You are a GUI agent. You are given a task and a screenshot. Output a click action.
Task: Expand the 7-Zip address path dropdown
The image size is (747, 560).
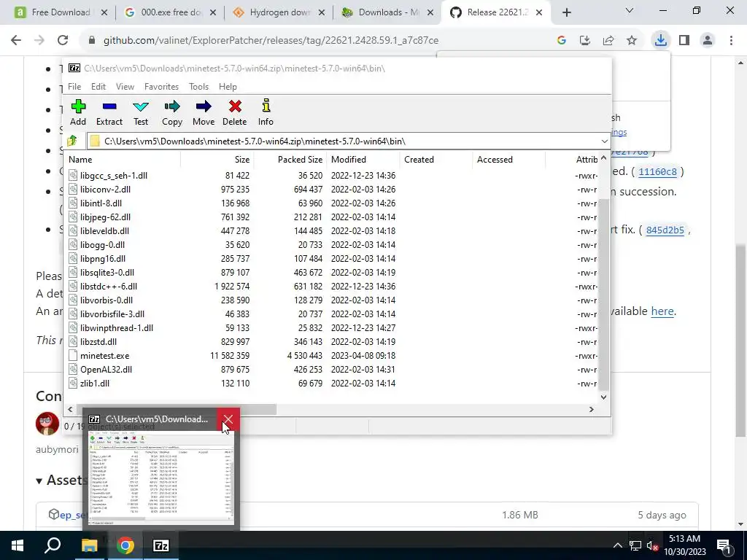pyautogui.click(x=604, y=141)
